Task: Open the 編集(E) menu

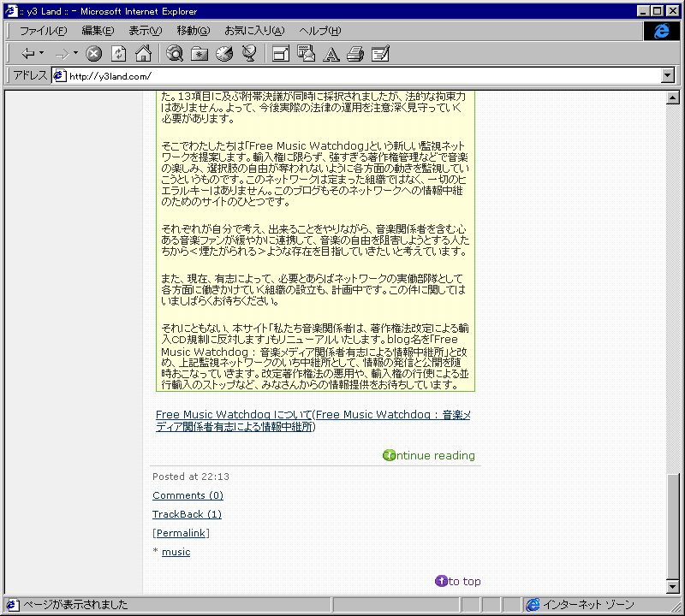Action: coord(98,31)
